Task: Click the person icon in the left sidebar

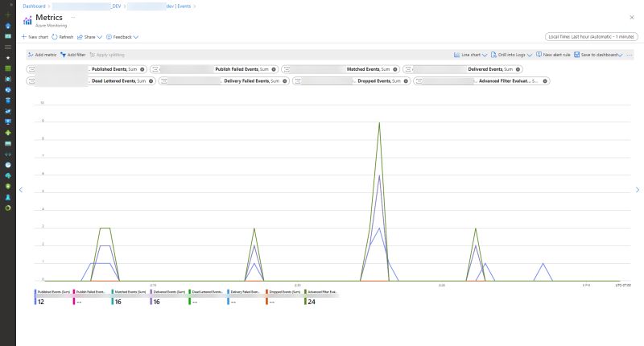Action: click(8, 197)
